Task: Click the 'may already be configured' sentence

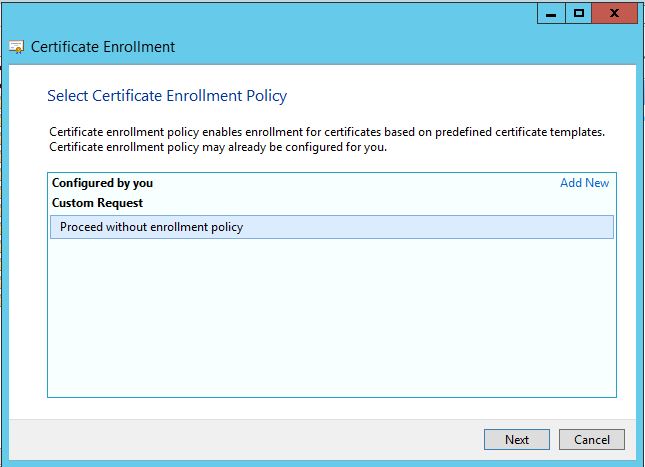Action: click(217, 147)
